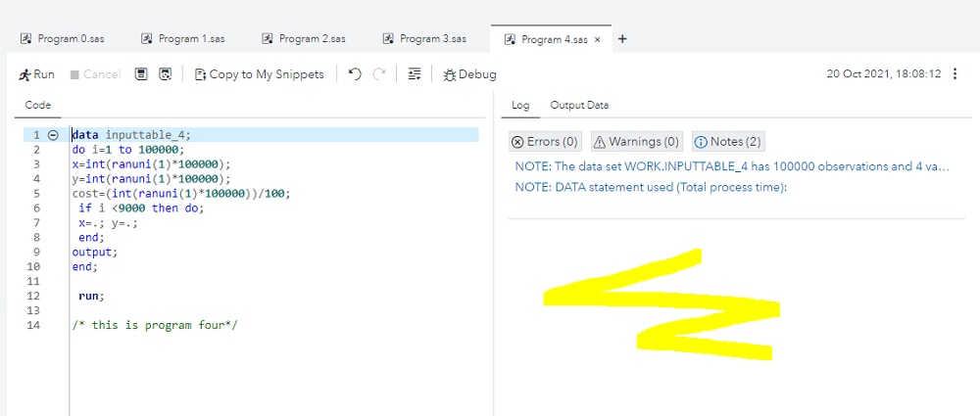Screen dimensions: 980x416
Task: Click the 'run;' statement
Action: (91, 296)
